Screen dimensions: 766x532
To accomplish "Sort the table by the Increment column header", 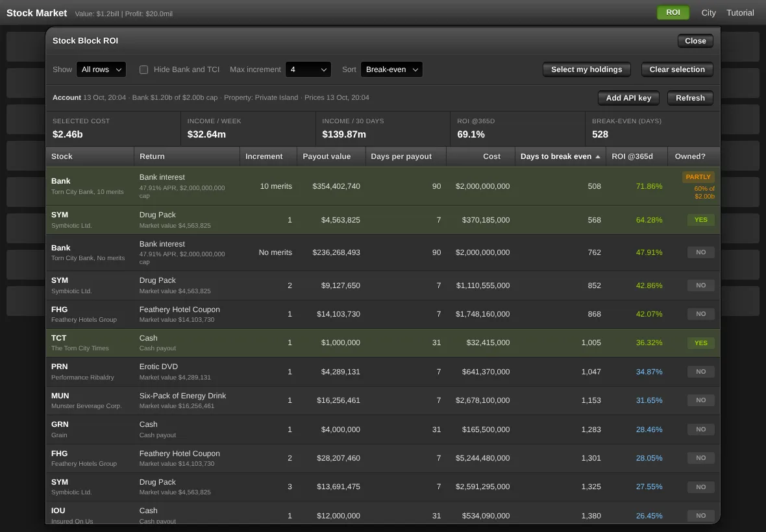I will [x=268, y=156].
